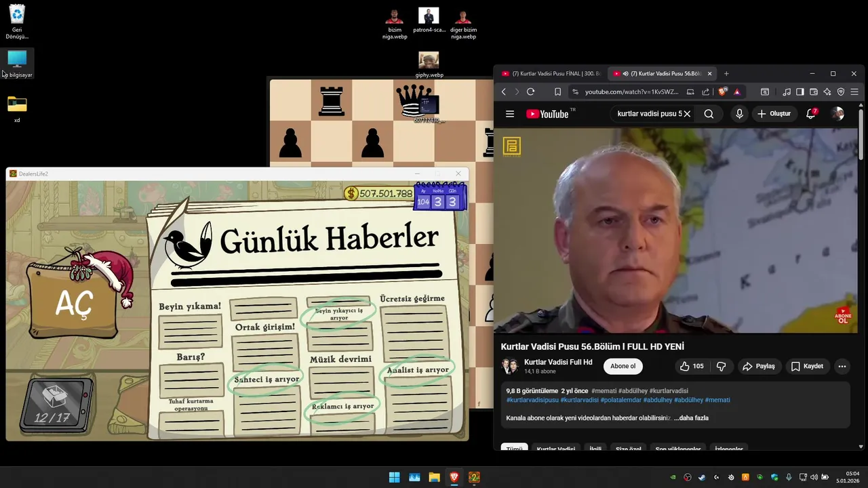This screenshot has width=868, height=488.
Task: Read the Sahteci iş arıyor newspaper ad
Action: pyautogui.click(x=267, y=380)
